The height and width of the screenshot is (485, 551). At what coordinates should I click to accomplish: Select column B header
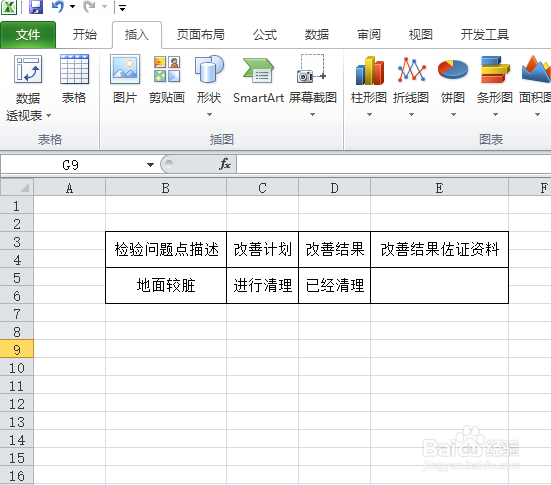[x=166, y=188]
